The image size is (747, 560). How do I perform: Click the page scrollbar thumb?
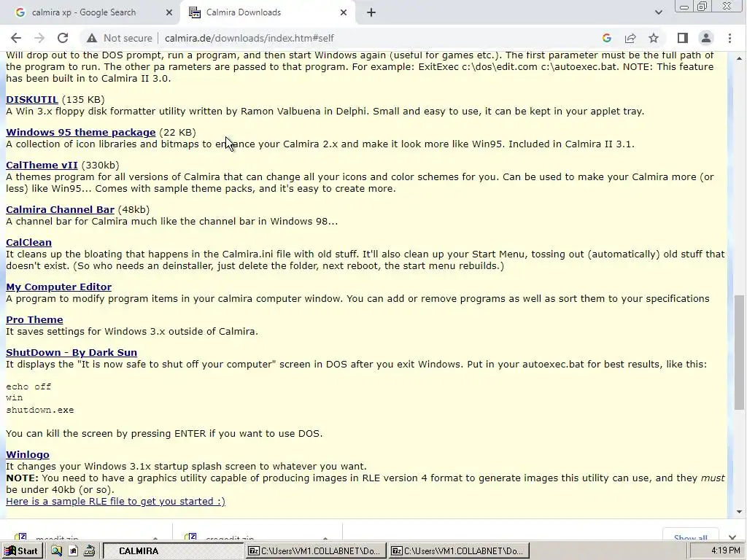740,352
